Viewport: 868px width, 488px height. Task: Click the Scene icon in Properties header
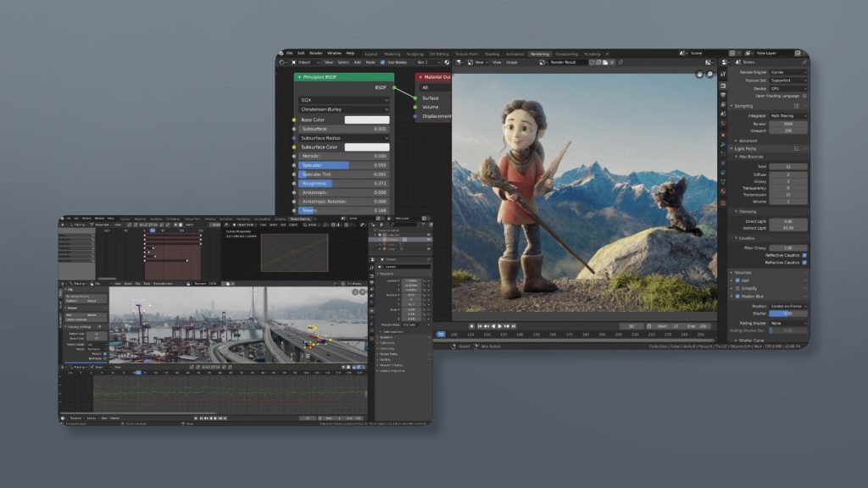coord(736,62)
